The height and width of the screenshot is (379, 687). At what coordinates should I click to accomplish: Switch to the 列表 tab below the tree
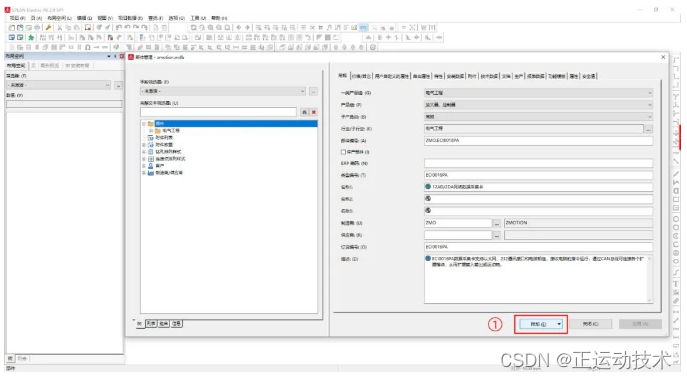151,324
